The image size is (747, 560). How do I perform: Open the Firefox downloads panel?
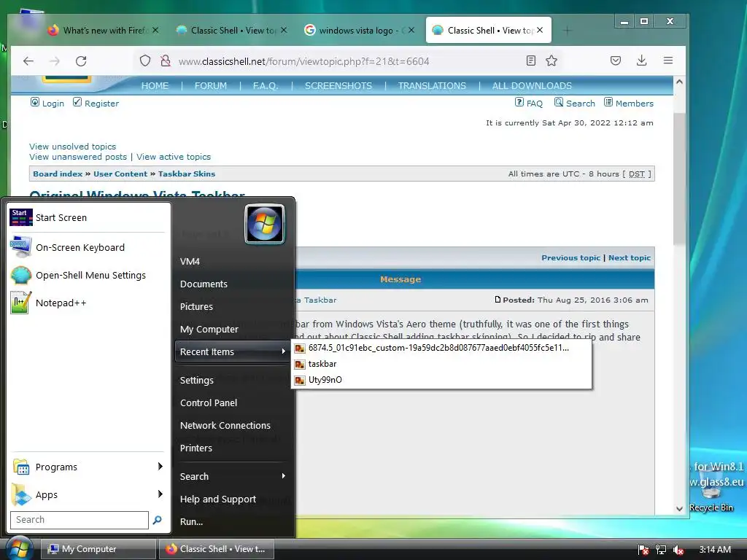click(x=642, y=61)
